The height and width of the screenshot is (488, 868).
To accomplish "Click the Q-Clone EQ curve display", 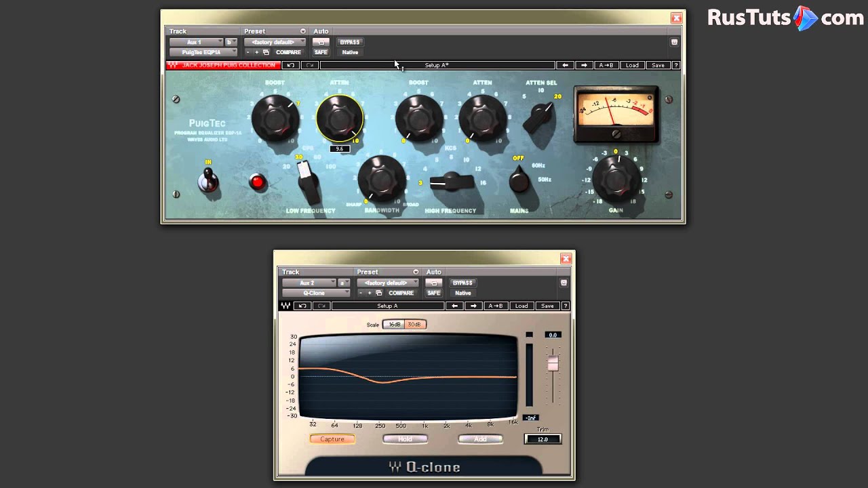I will click(x=408, y=376).
